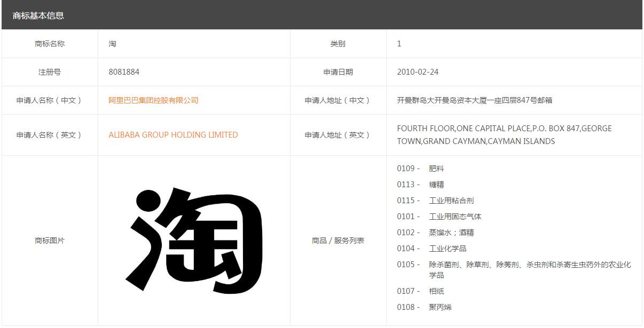Click the 商品／服务列表 label cell
This screenshot has width=644, height=328.
[x=338, y=241]
